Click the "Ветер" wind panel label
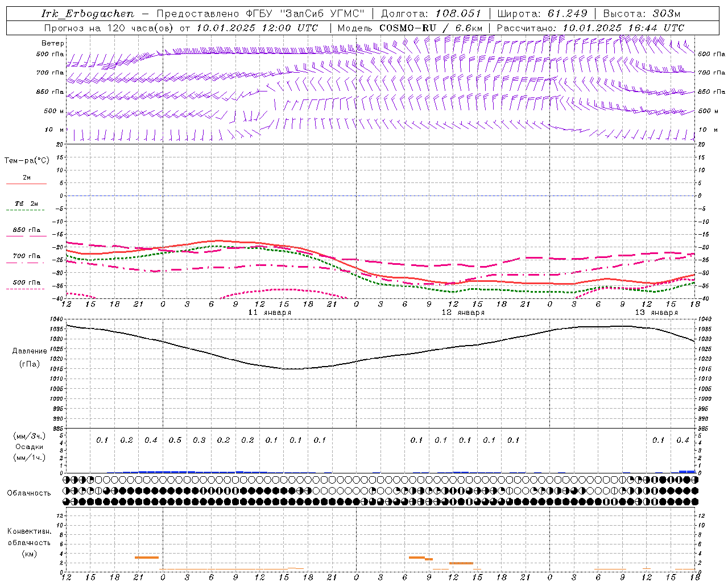728x582 pixels. [53, 43]
